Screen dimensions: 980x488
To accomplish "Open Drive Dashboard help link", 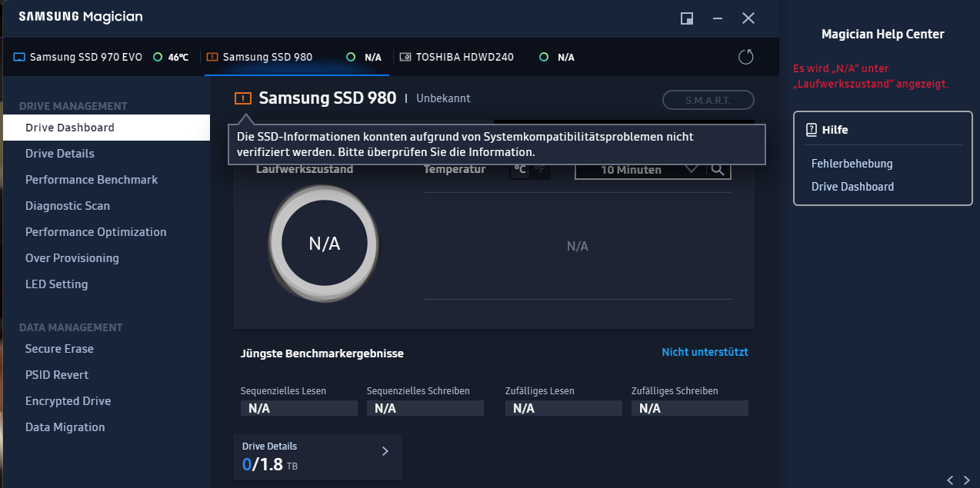I will pos(852,187).
